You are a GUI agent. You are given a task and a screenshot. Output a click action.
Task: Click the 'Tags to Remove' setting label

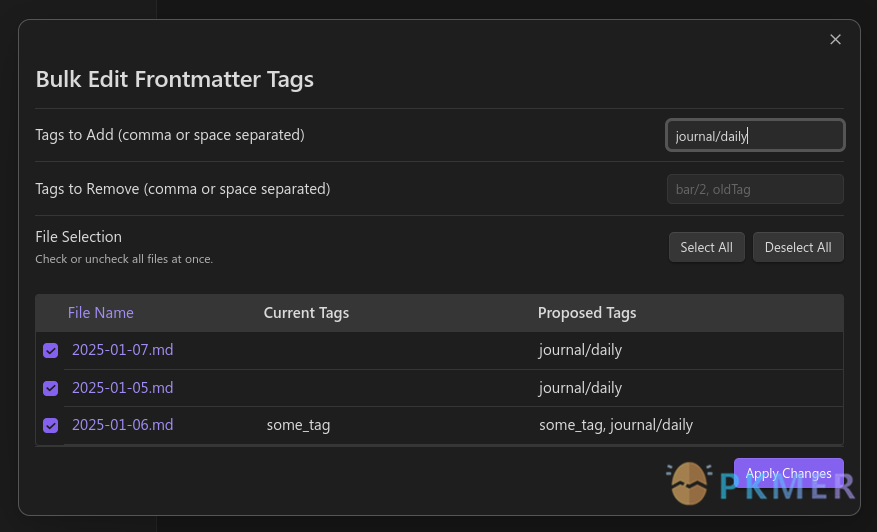(x=183, y=189)
